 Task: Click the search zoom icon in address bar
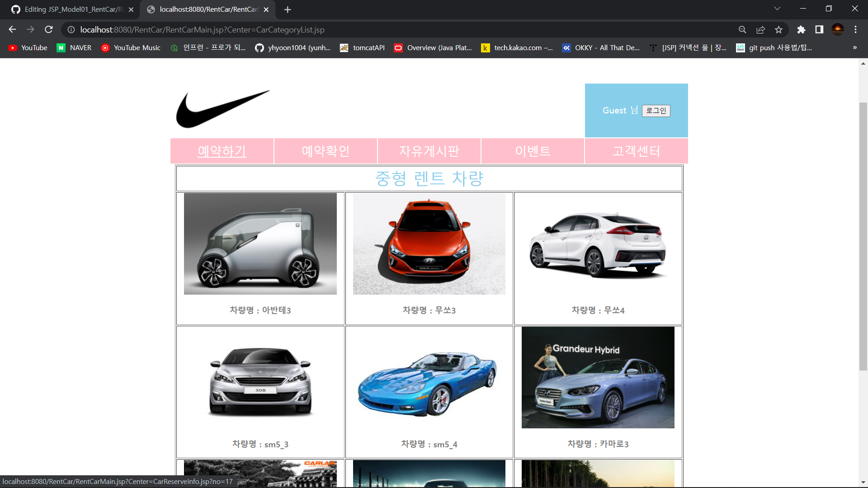(x=742, y=29)
